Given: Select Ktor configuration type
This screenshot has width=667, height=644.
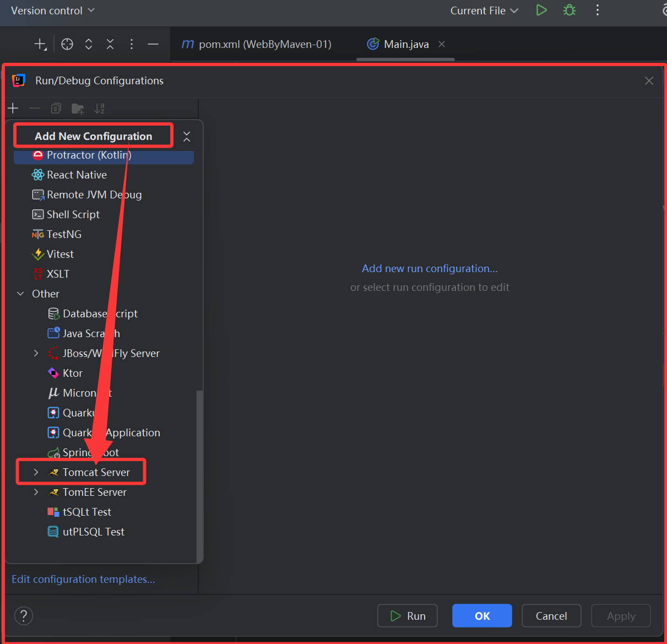Looking at the screenshot, I should (x=104, y=373).
